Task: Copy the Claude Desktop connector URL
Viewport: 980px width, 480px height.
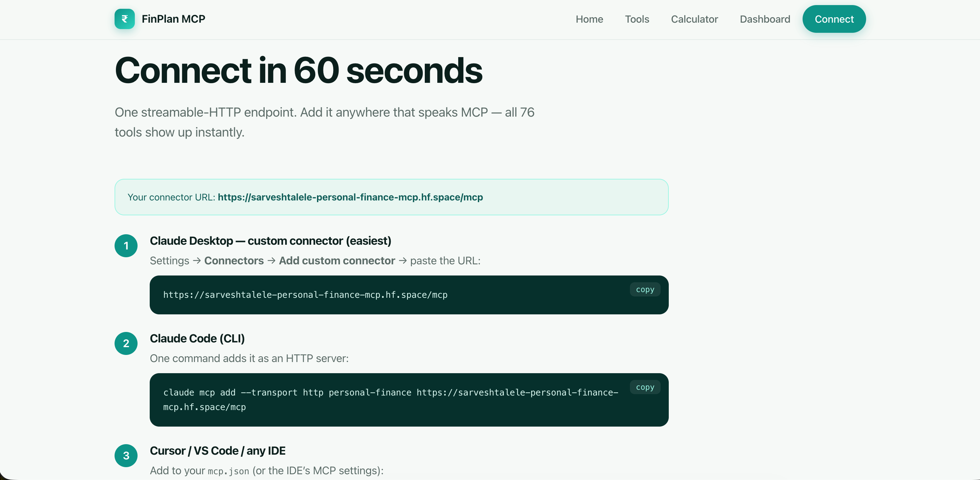Action: click(x=645, y=289)
